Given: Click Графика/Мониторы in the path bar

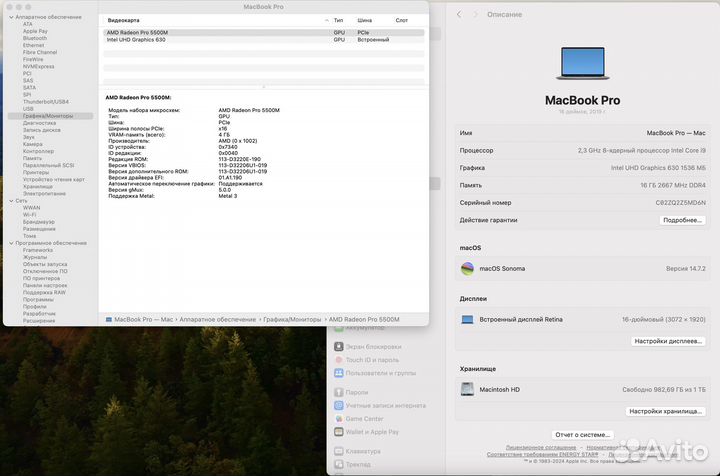Looking at the screenshot, I should (x=292, y=319).
